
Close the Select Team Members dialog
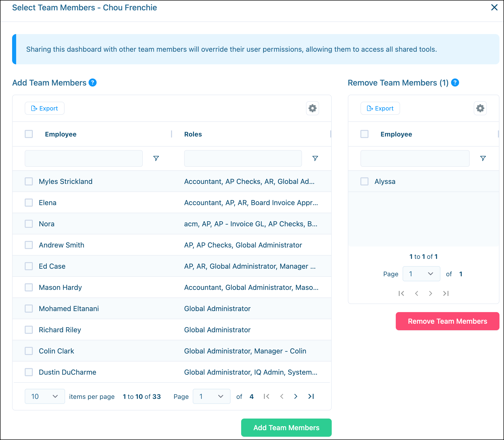494,8
